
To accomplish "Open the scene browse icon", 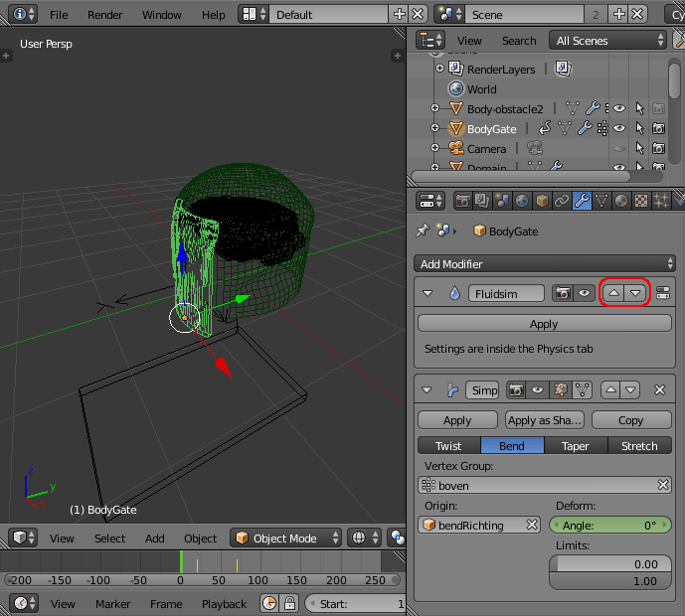I will pos(450,15).
